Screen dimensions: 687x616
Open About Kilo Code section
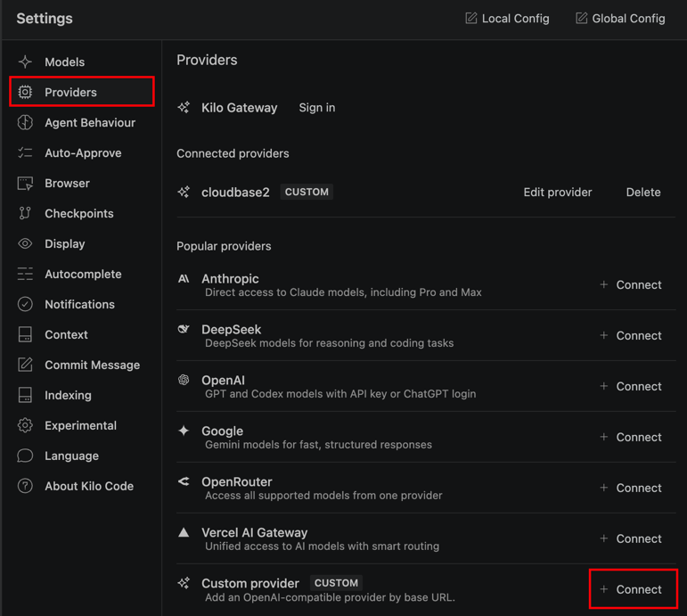tap(82, 486)
